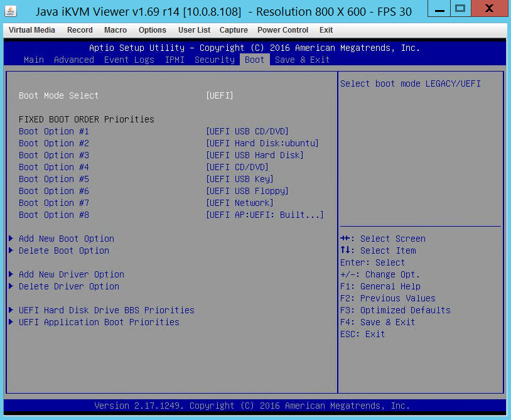
Task: Select the Boot Mode Select label
Action: 58,95
